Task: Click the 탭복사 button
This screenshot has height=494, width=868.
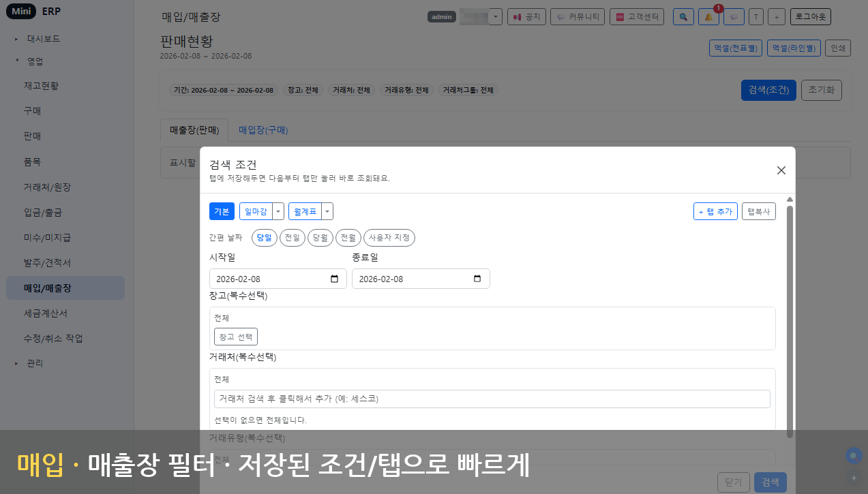Action: [x=759, y=211]
